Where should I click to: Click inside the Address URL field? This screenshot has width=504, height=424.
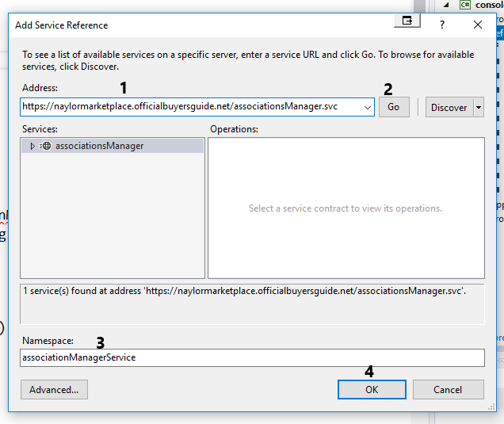click(x=190, y=107)
